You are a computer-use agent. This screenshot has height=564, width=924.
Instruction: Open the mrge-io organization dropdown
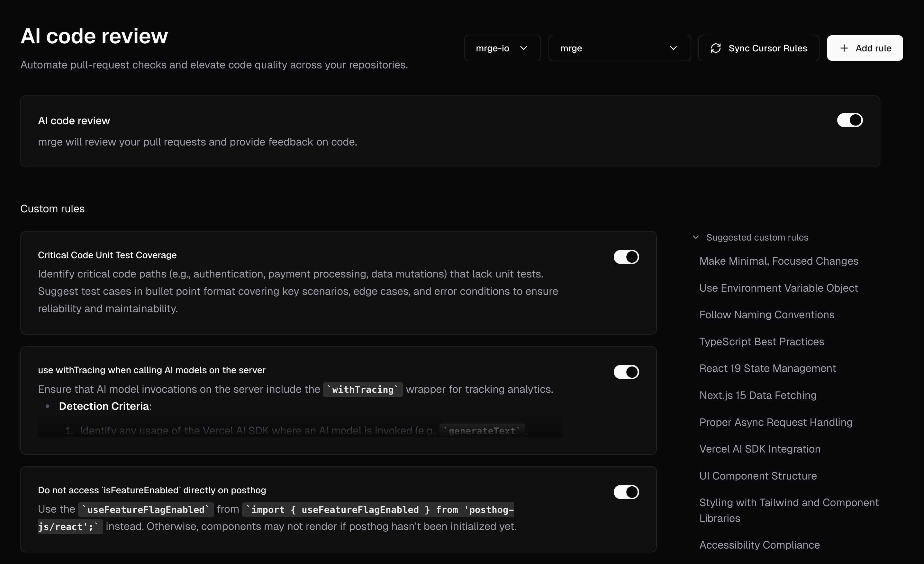click(502, 48)
